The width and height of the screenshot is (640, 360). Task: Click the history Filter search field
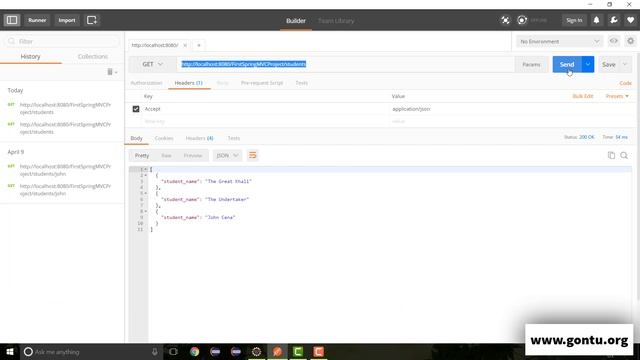(62, 41)
